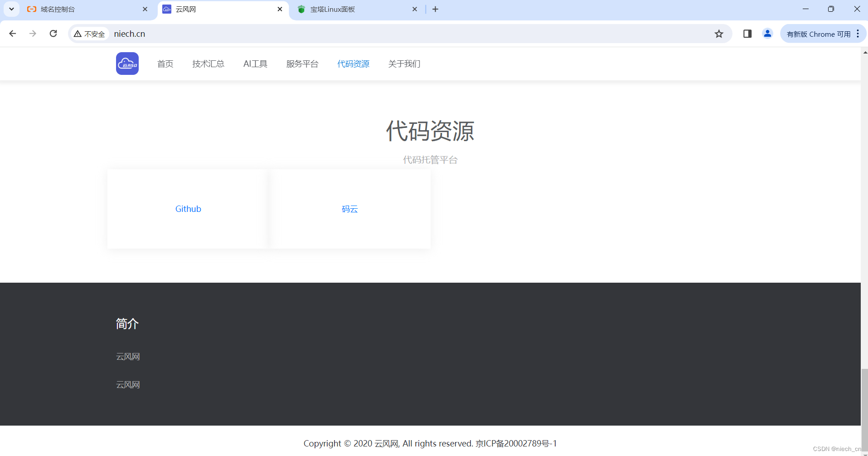Click the 不安全 site security warning
The image size is (868, 456).
pyautogui.click(x=89, y=34)
